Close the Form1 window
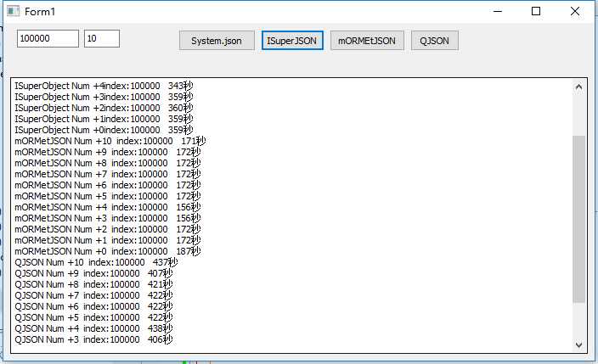Screen dimensions: 598x364 pos(575,11)
